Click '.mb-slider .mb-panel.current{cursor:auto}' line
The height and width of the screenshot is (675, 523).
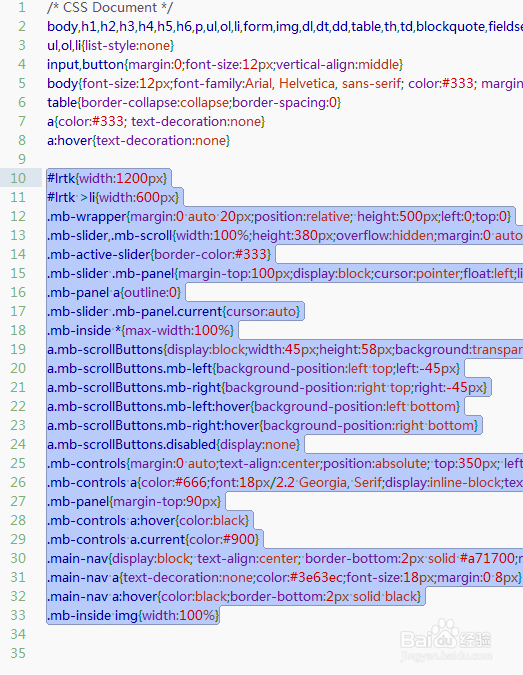(173, 311)
